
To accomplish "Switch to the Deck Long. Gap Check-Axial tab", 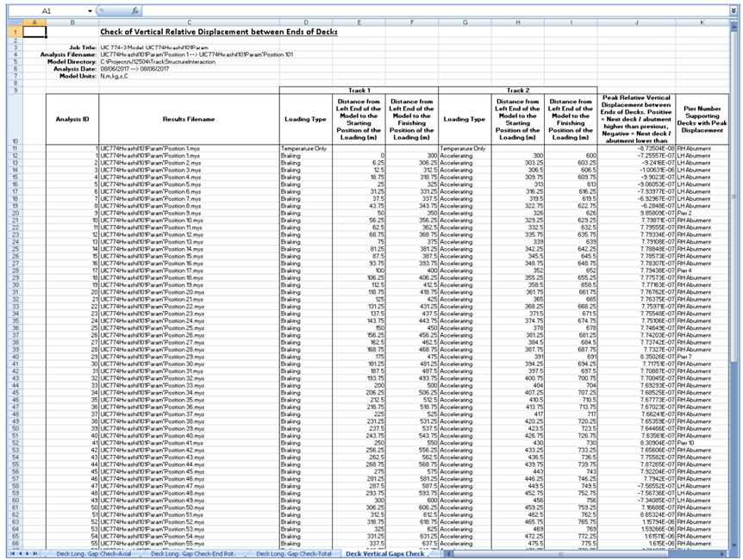I will click(92, 553).
